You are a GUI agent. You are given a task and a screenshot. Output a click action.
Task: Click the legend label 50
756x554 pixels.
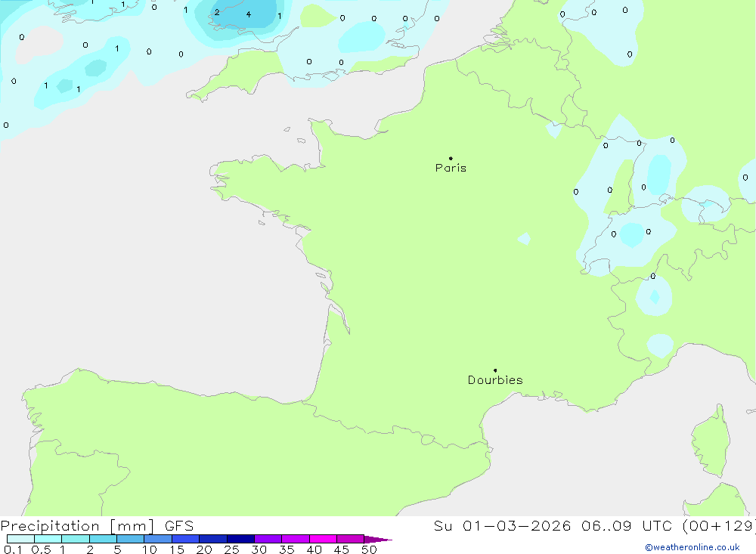tap(369, 549)
